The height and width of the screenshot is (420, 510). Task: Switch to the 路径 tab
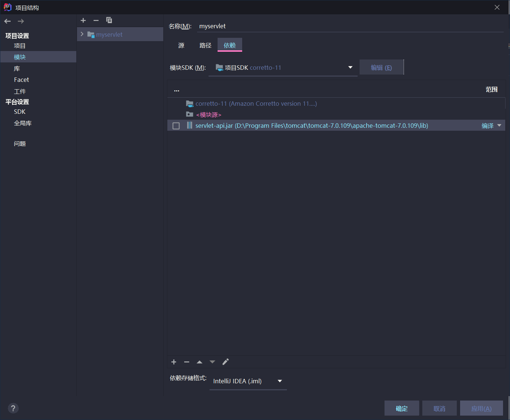click(x=205, y=45)
